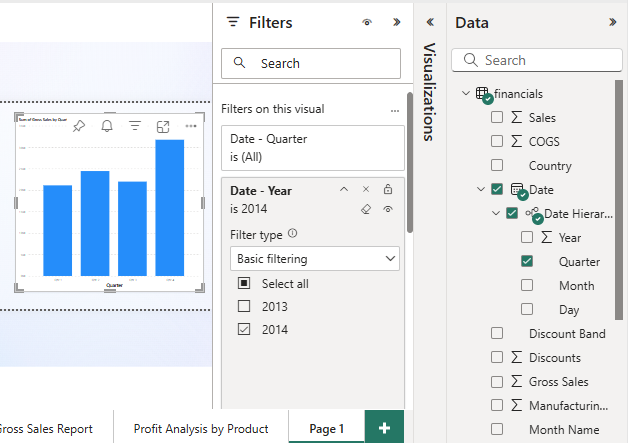Collapse the financials table

pyautogui.click(x=465, y=93)
